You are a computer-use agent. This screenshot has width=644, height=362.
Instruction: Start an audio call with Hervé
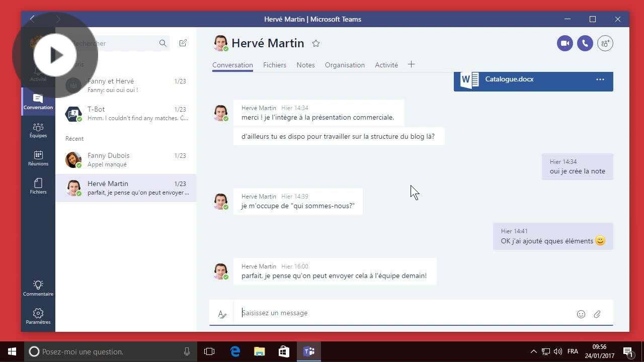(585, 43)
